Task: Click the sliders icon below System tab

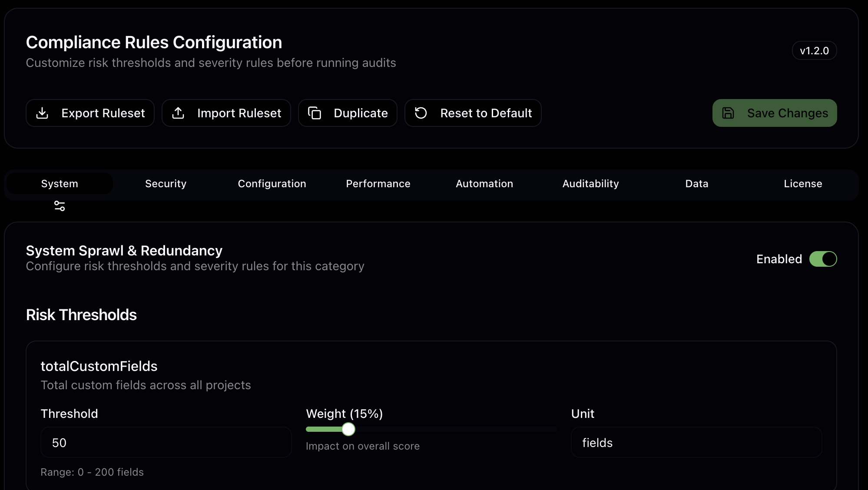Action: 60,206
